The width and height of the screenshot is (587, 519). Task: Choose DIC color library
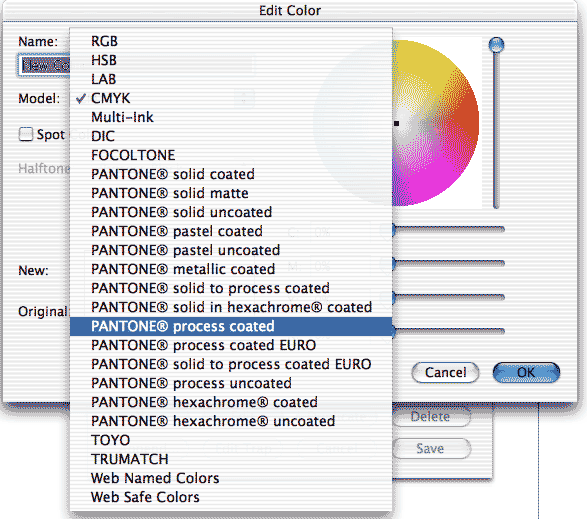[231, 136]
